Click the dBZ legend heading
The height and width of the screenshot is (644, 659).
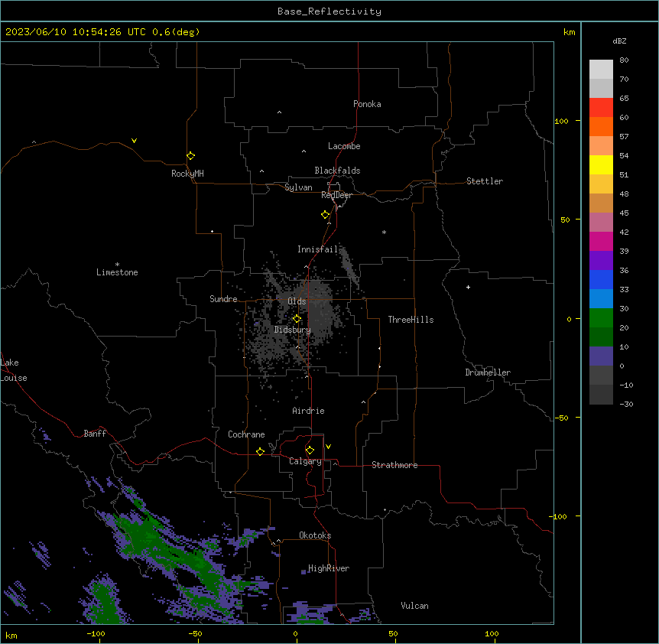click(x=619, y=41)
